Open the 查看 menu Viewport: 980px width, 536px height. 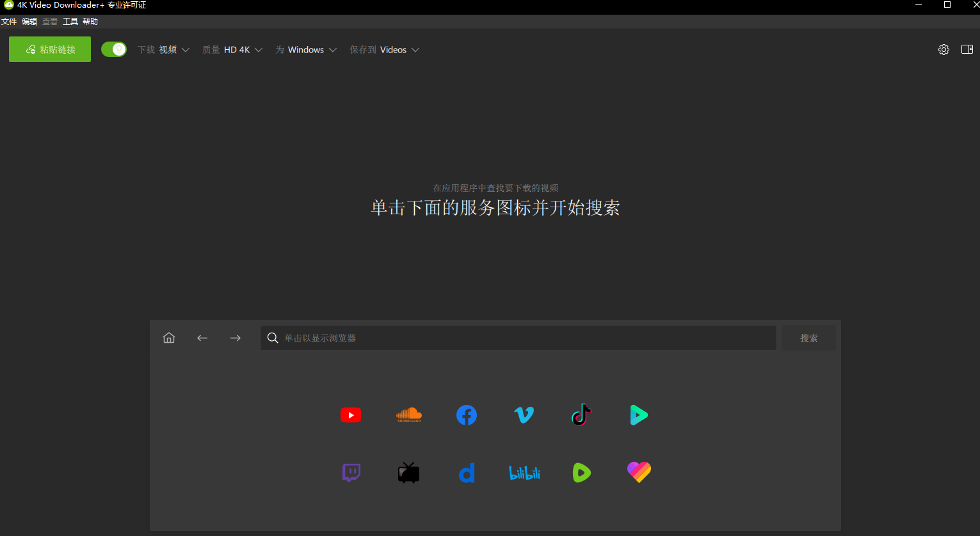[x=50, y=21]
